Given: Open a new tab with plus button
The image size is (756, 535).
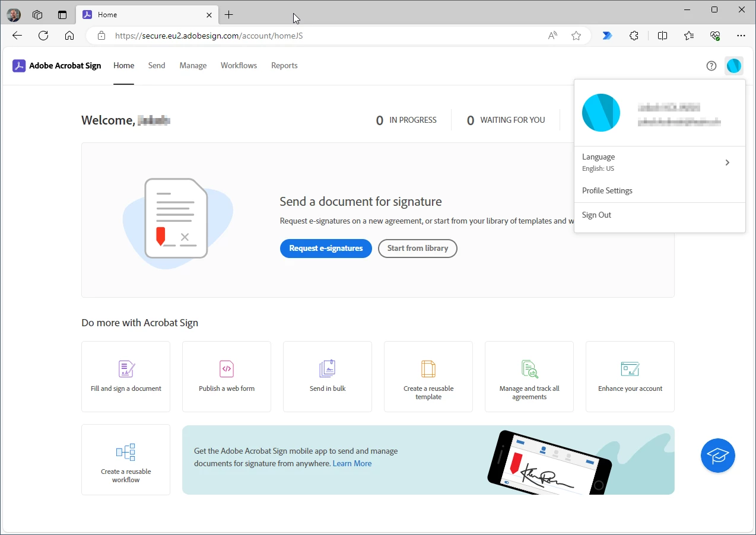Looking at the screenshot, I should tap(229, 15).
